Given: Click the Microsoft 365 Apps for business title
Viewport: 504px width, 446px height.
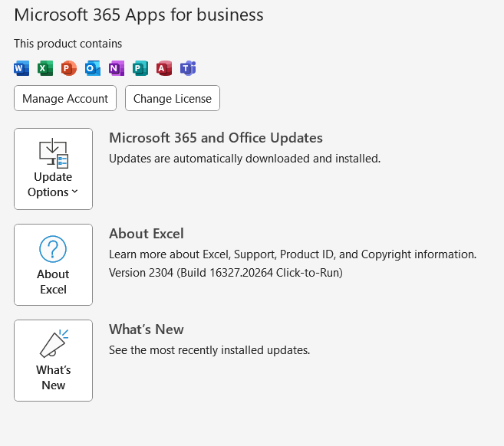Looking at the screenshot, I should [x=139, y=15].
